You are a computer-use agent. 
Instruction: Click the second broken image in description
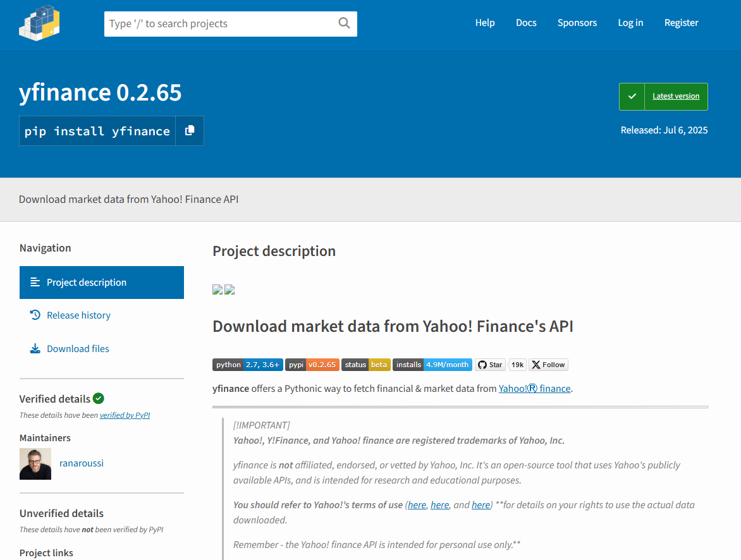[230, 289]
